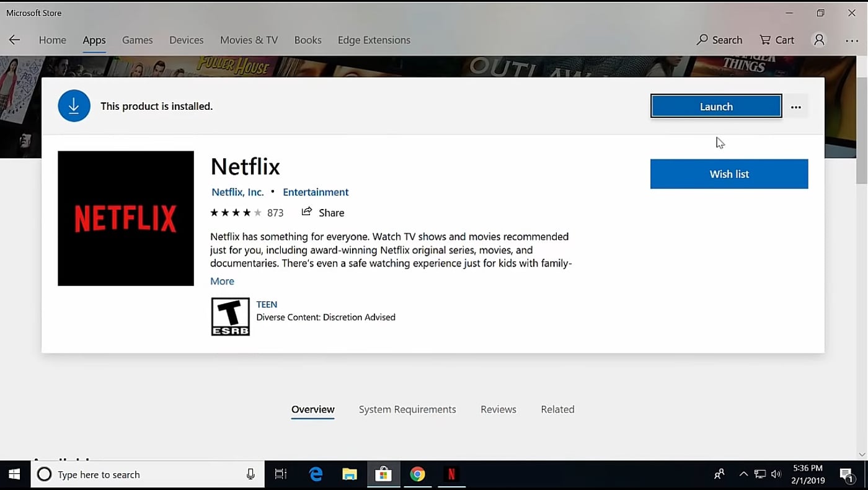Screen dimensions: 868x490
Task: Open the Action Center notifications icon
Action: click(x=847, y=474)
